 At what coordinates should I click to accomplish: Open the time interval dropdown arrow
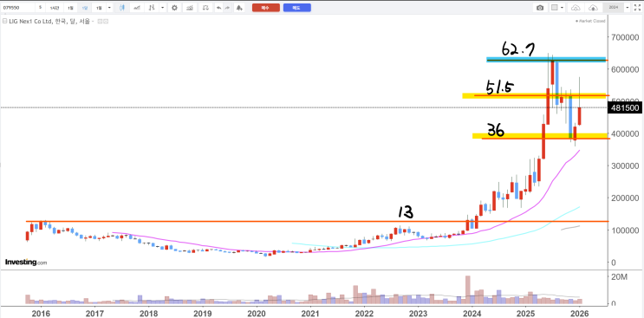tap(109, 8)
